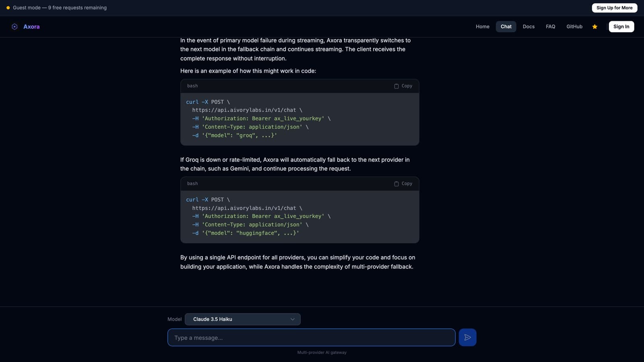Click the 'By using a single API endpoint' paragraph
The width and height of the screenshot is (644, 362).
click(x=297, y=262)
